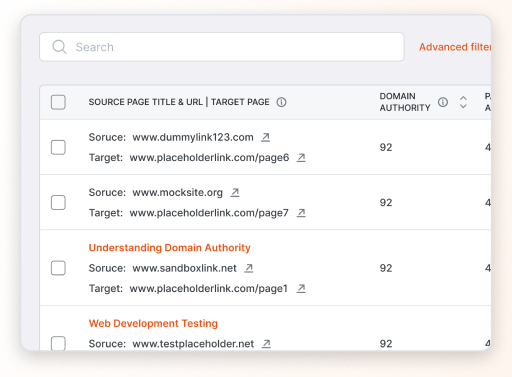The height and width of the screenshot is (377, 512).
Task: Open external link icon for www.sandboxlink.net
Action: coord(249,268)
